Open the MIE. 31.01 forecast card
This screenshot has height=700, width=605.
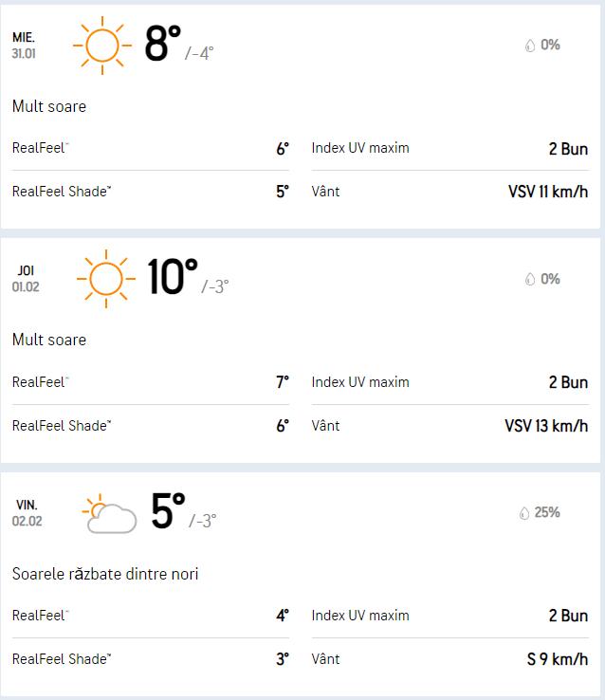26,45
